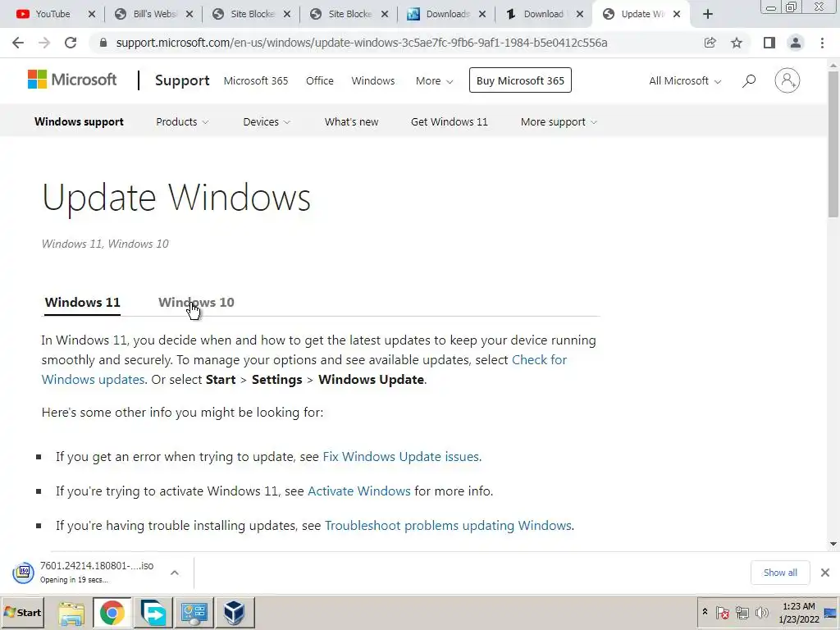Screen dimensions: 840x630
Task: Open the TeamViewer-style arrow icon in taskbar
Action: pos(153,612)
